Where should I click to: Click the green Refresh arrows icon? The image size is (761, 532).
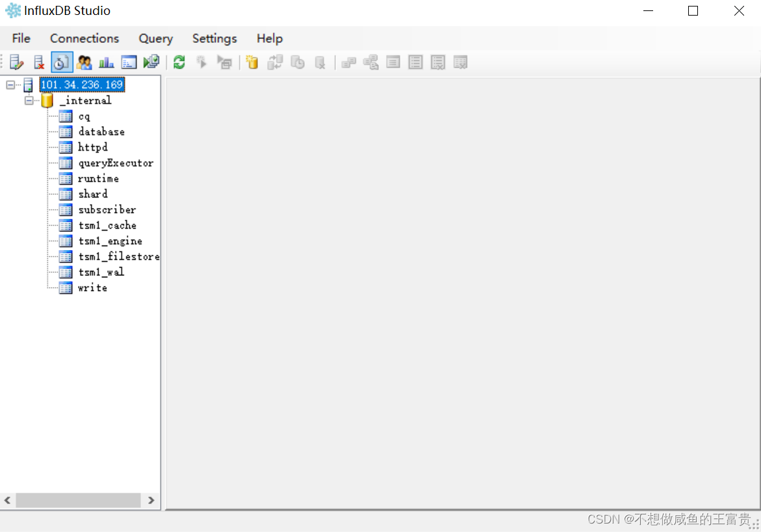(179, 62)
